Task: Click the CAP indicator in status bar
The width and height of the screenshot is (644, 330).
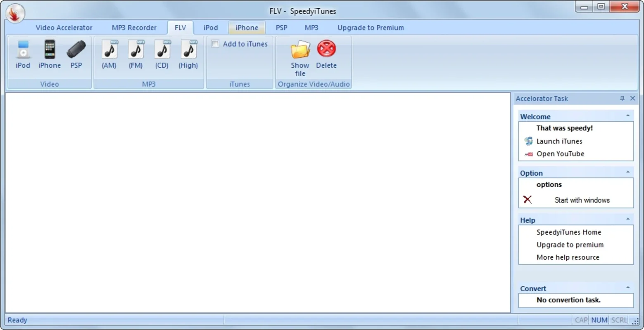Action: point(581,320)
